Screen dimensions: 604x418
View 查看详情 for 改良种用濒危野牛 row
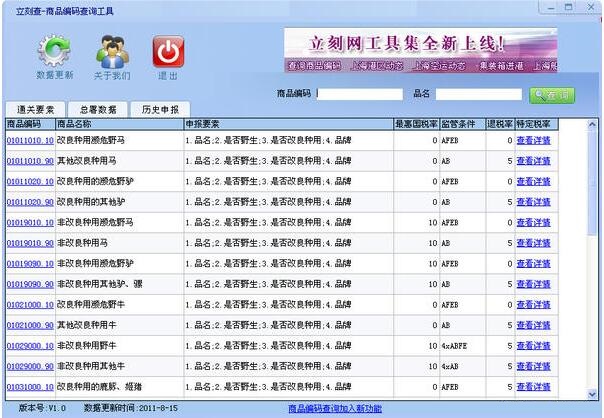(x=534, y=305)
